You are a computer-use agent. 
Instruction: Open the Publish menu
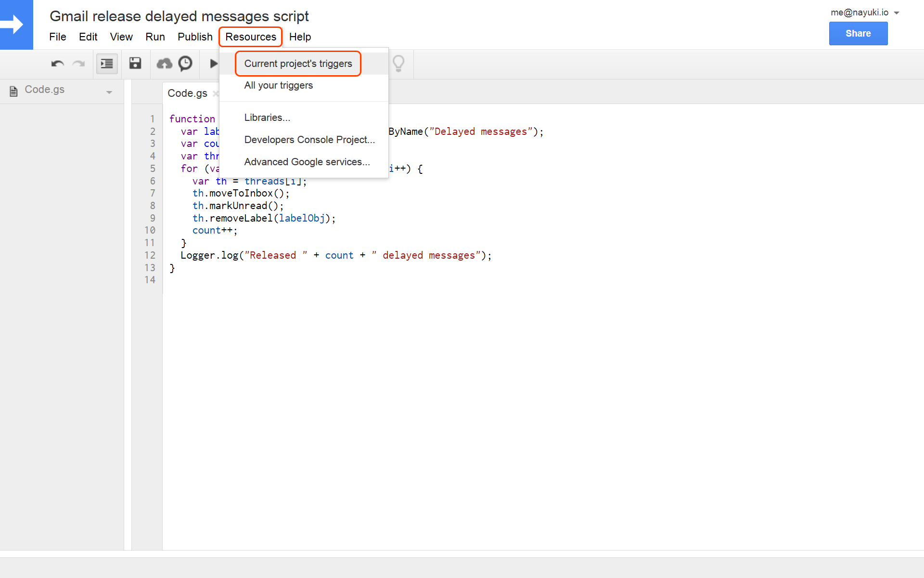click(195, 37)
